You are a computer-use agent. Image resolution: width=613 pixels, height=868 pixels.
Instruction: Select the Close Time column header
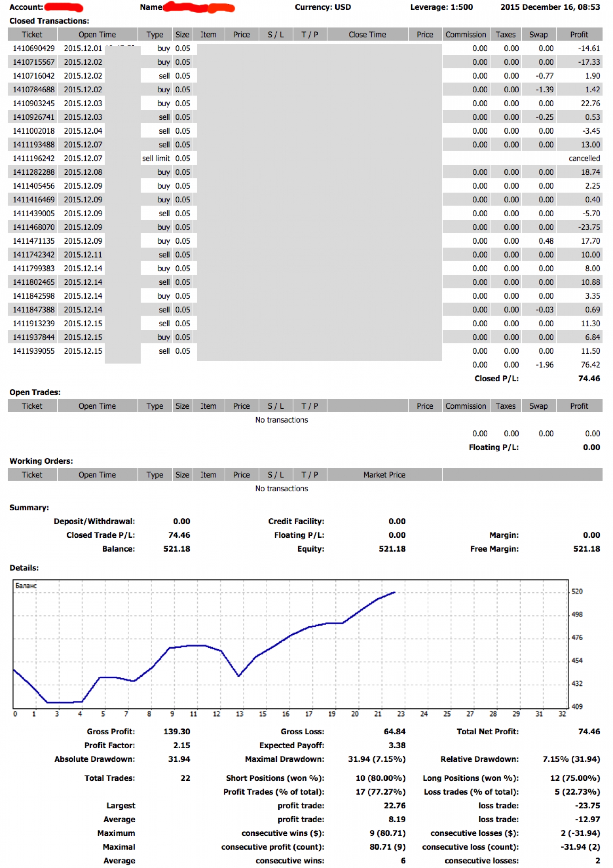[x=367, y=34]
